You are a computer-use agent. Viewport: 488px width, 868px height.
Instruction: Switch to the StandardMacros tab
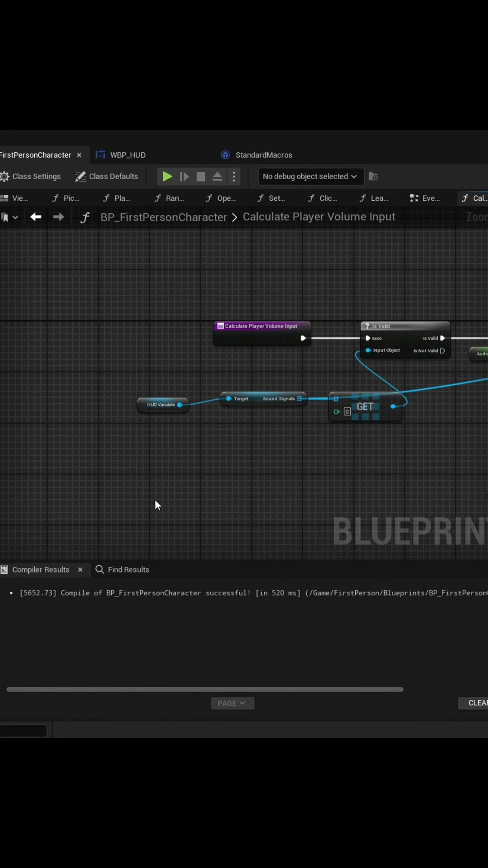[257, 155]
